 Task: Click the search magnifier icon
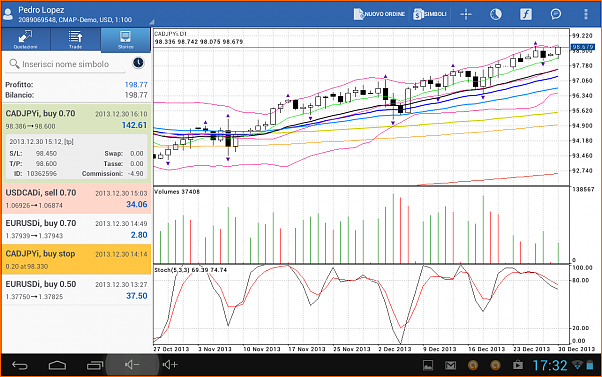(x=14, y=64)
